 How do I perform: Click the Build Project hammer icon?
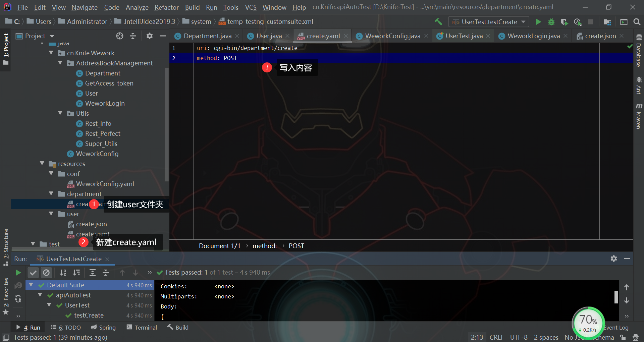coord(438,22)
